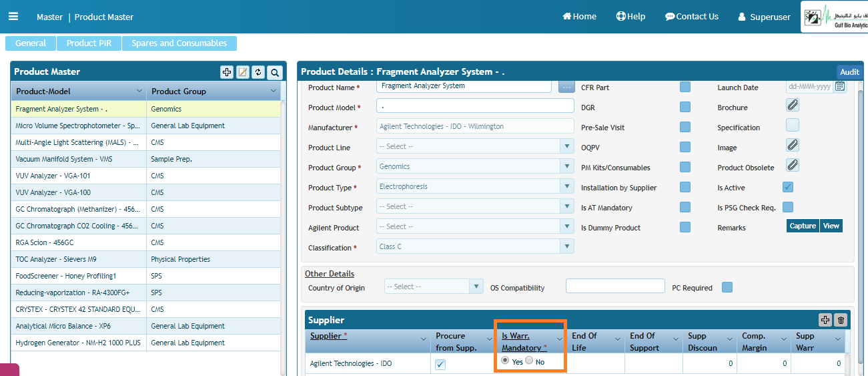Open the Product Type dropdown
The height and width of the screenshot is (376, 868).
pos(567,186)
